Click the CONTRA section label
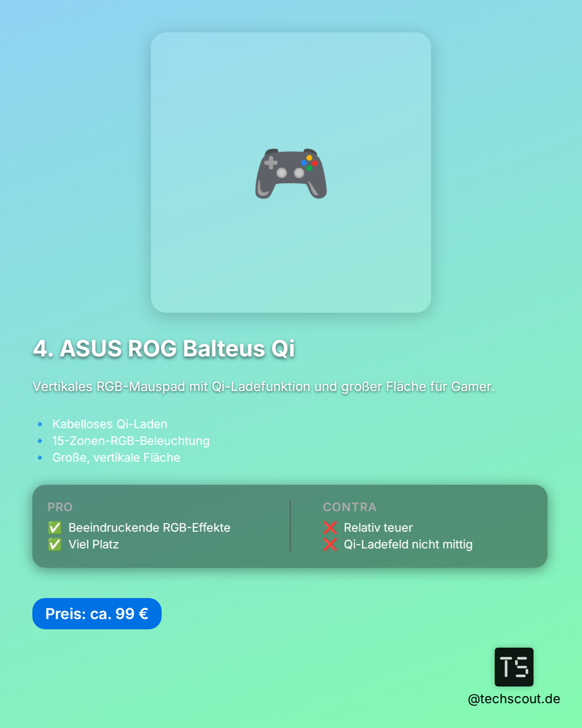The height and width of the screenshot is (728, 582). pos(350,507)
